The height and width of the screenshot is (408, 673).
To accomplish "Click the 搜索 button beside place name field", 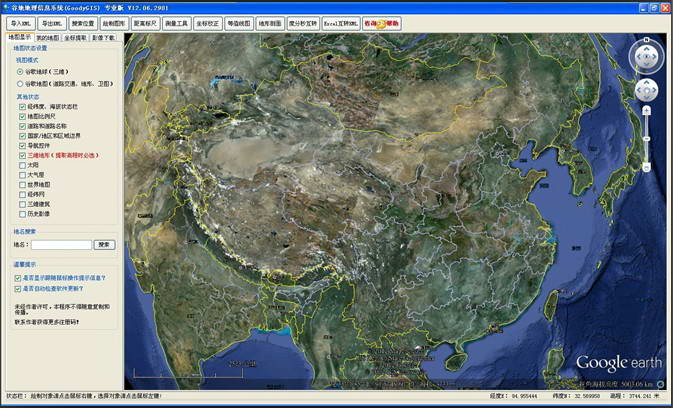I will (104, 244).
